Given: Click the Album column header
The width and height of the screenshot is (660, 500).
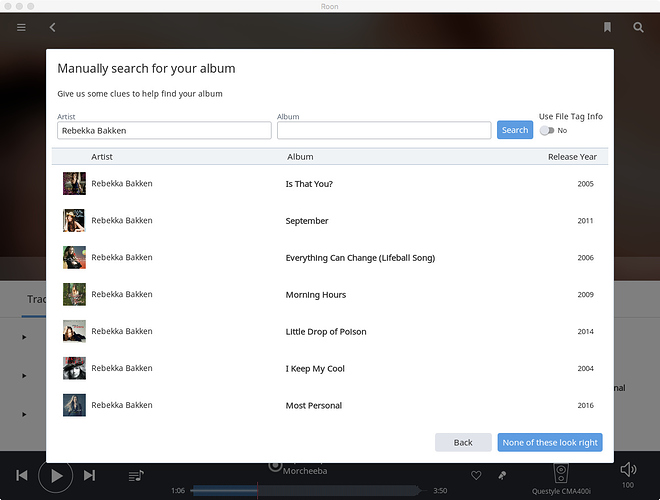Looking at the screenshot, I should click(x=300, y=157).
